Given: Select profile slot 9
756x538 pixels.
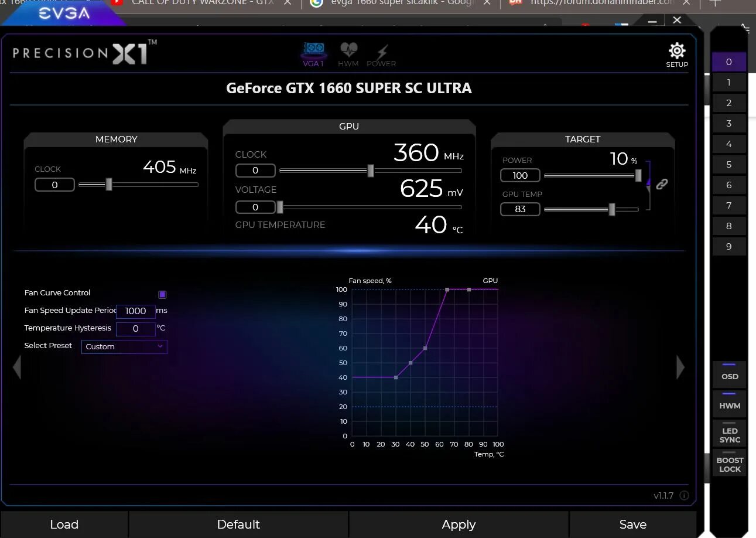Looking at the screenshot, I should pos(729,247).
